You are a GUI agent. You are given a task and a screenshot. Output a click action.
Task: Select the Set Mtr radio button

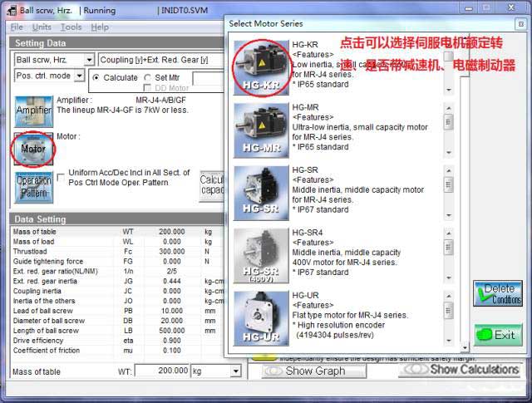click(x=148, y=78)
